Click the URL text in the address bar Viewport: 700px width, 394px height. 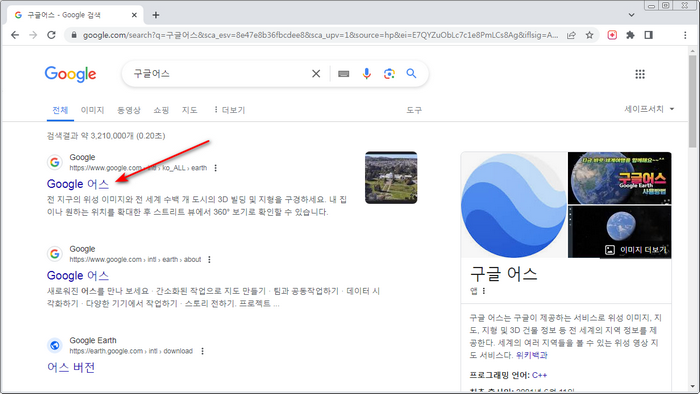tap(320, 35)
